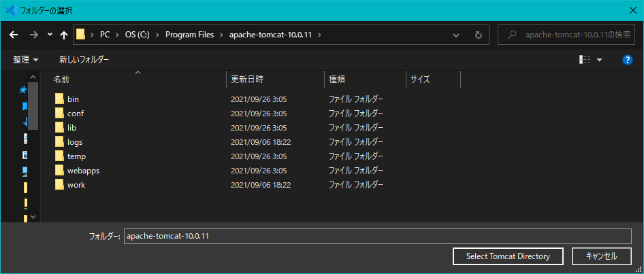Select apache-tomcat-10.0.11 breadcrumb segment
This screenshot has width=644, height=274.
[271, 35]
